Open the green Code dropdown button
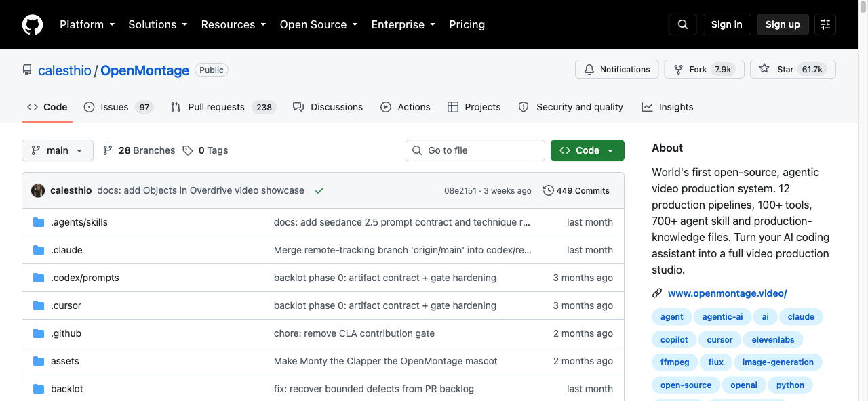The width and height of the screenshot is (868, 401). coord(587,150)
